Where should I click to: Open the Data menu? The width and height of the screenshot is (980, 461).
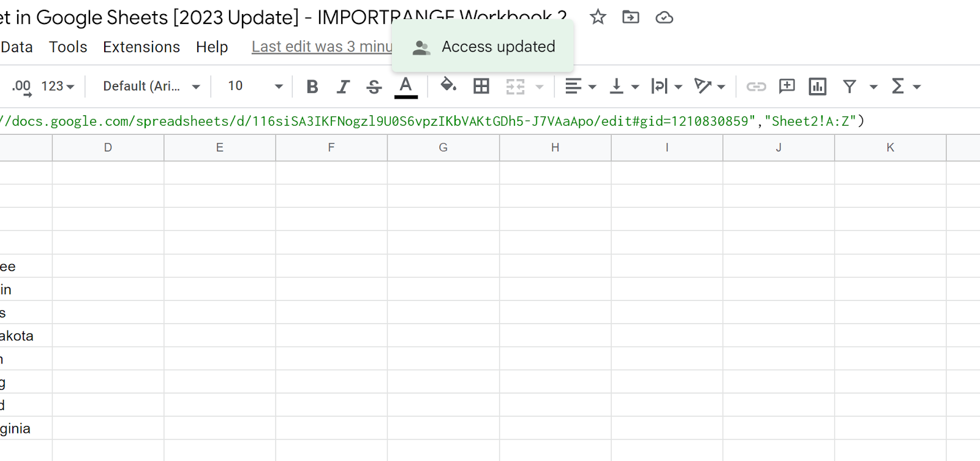[x=16, y=47]
